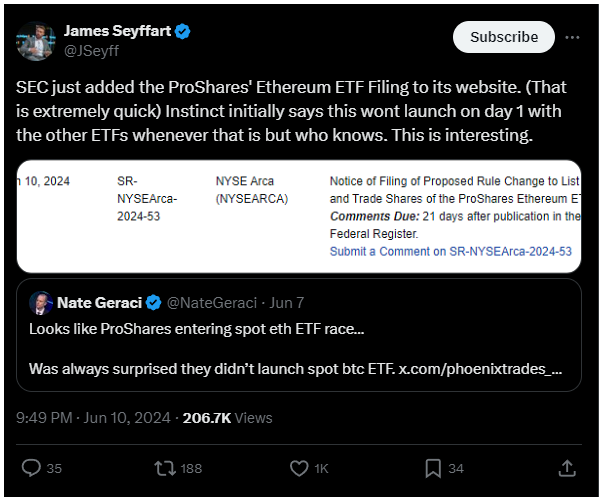Viewport: 603px width, 501px height.
Task: Open the quoted tweet's Jun 7 date
Action: 287,303
